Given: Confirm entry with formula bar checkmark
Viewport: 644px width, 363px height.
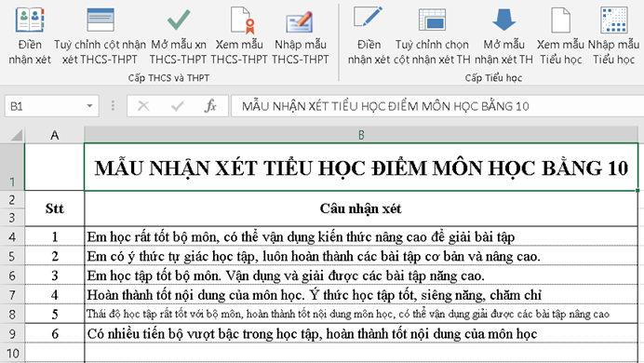Looking at the screenshot, I should click(178, 106).
